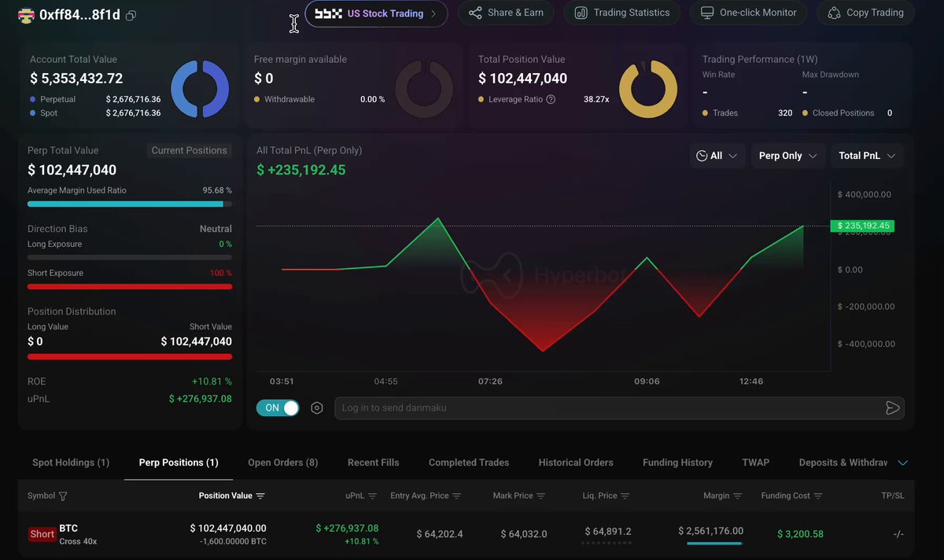
Task: Open Copy Trading
Action: [x=865, y=13]
